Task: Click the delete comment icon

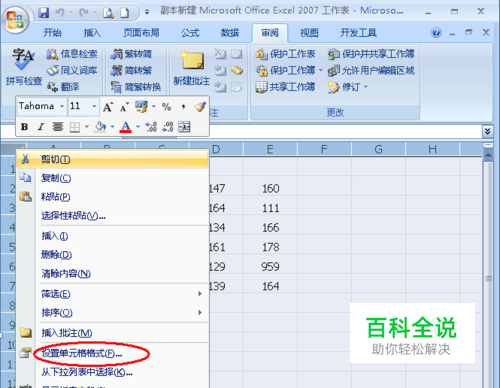Action: pyautogui.click(x=220, y=54)
